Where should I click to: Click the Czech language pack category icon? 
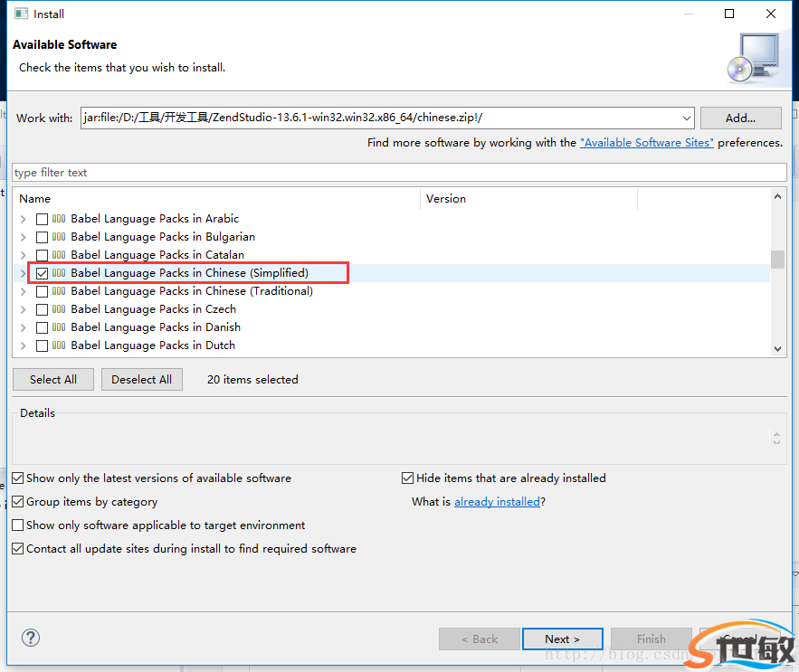click(x=59, y=309)
